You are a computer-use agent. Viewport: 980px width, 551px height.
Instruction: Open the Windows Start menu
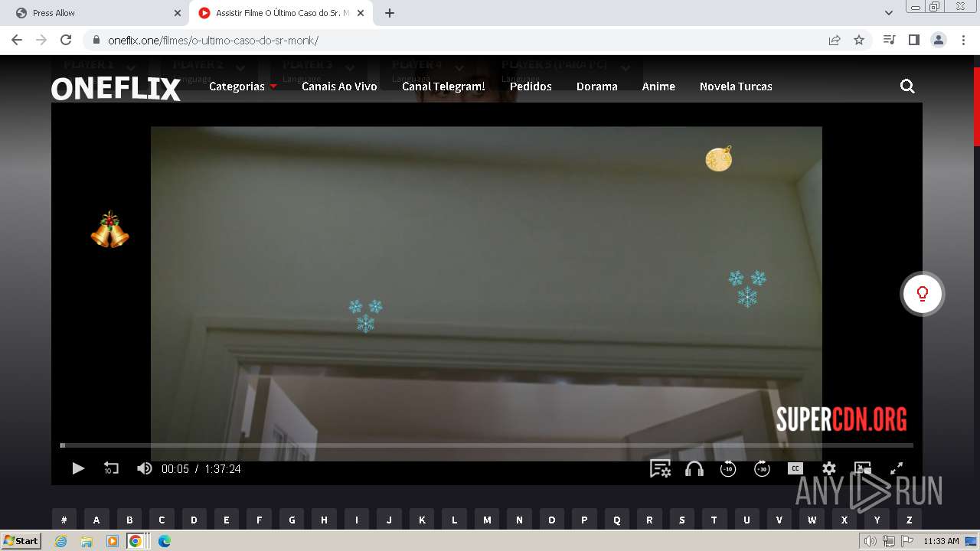coord(21,541)
